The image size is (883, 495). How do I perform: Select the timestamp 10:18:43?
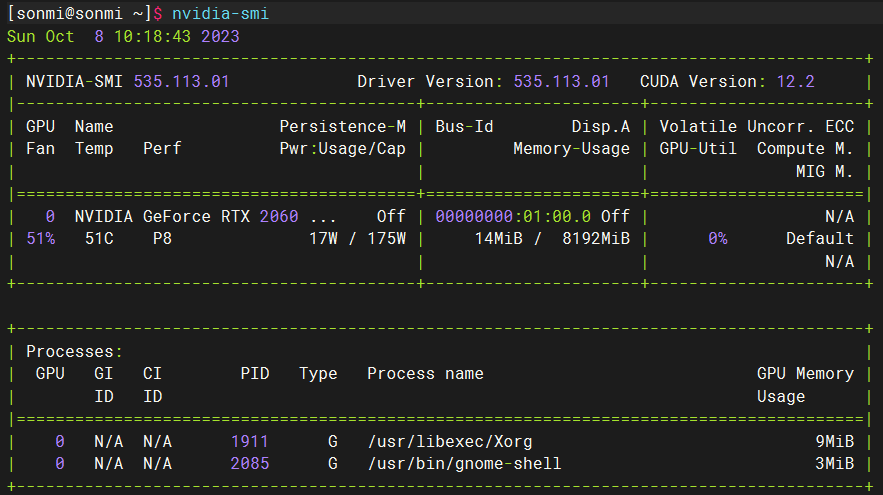(153, 37)
